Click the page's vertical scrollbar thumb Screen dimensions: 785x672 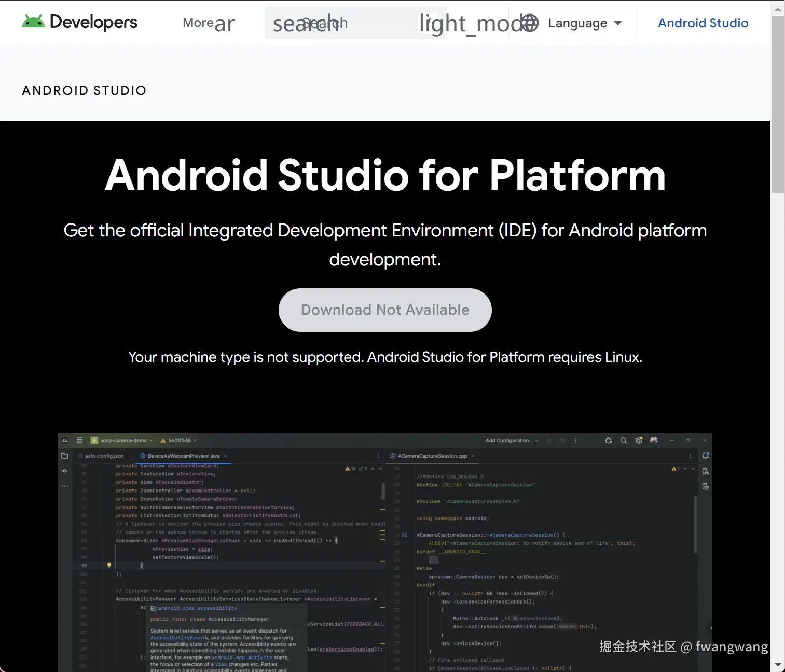(x=778, y=104)
